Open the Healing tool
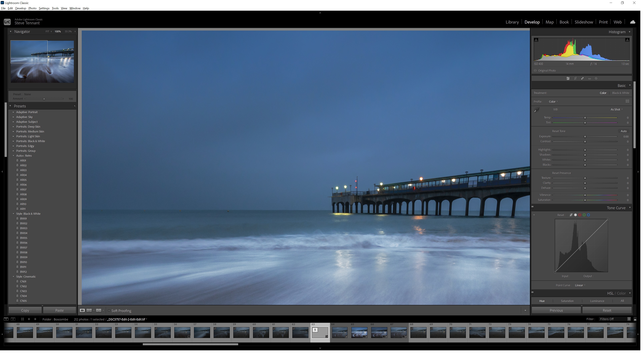This screenshot has height=354, width=644. coord(582,78)
